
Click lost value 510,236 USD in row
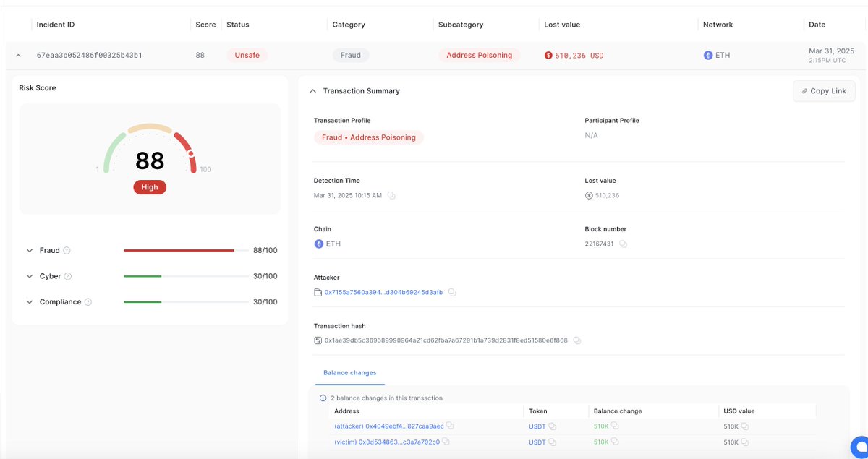click(579, 55)
